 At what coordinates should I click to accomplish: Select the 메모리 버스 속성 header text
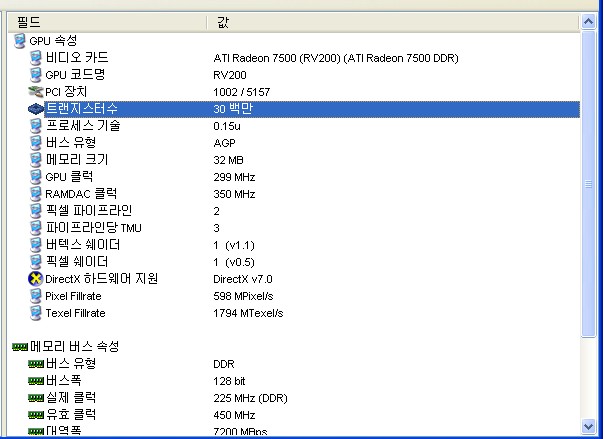point(74,346)
